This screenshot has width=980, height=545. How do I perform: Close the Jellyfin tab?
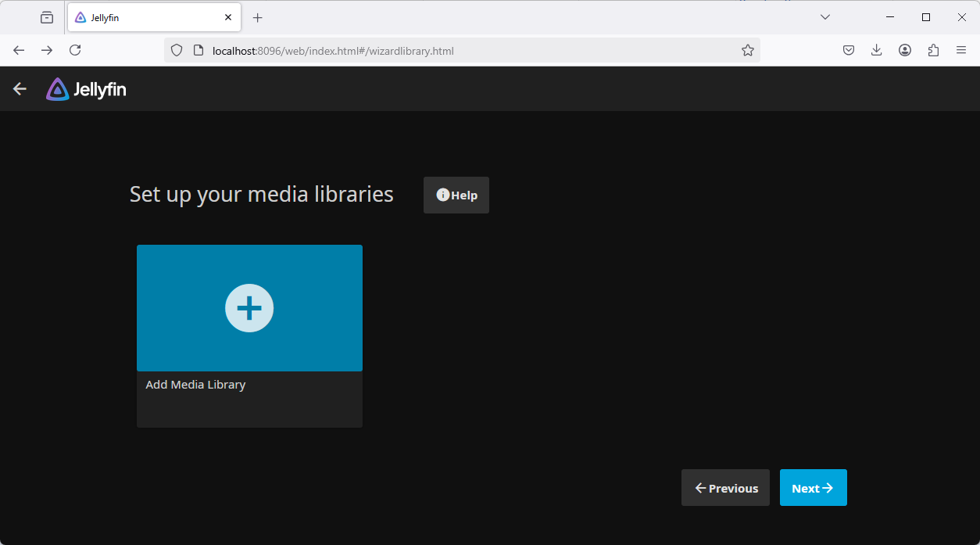(228, 17)
